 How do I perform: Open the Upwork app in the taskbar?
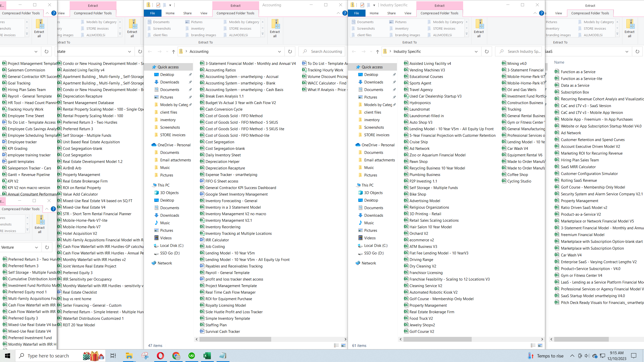pos(191,355)
